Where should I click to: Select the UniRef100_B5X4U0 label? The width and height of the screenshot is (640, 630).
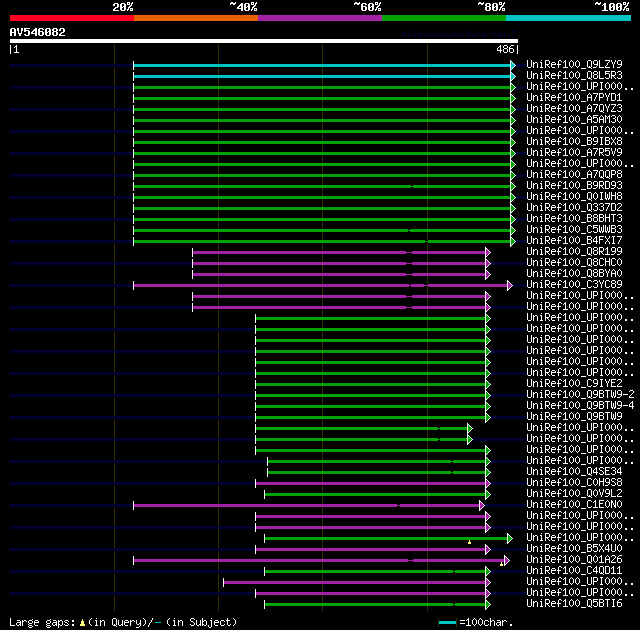574,549
